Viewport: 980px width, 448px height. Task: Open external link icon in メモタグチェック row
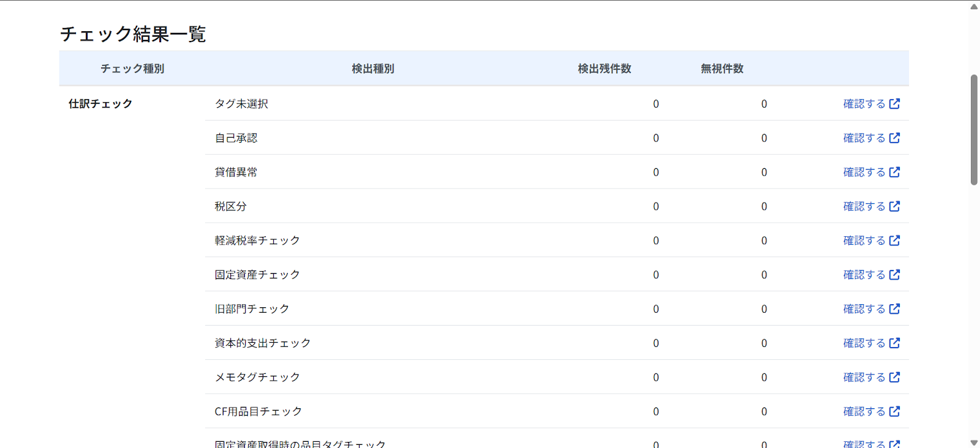[895, 378]
